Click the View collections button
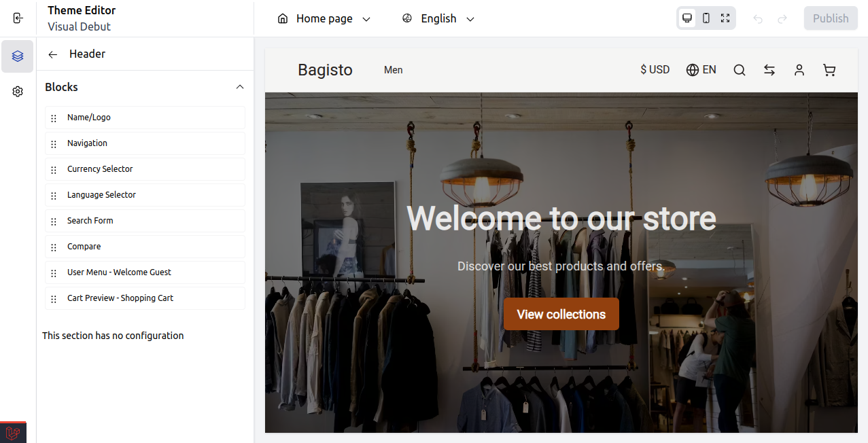 (561, 314)
